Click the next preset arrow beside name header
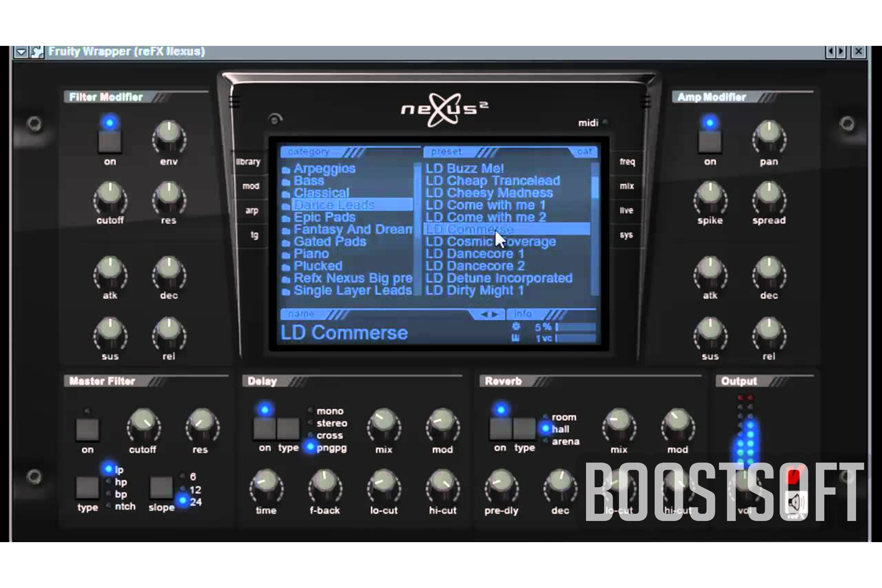Viewport: 882px width, 588px height. [x=495, y=314]
